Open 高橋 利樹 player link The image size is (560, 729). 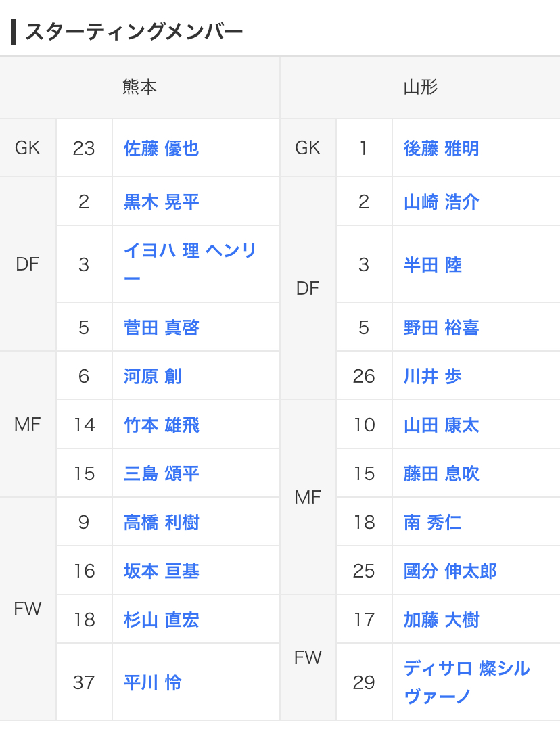(161, 522)
